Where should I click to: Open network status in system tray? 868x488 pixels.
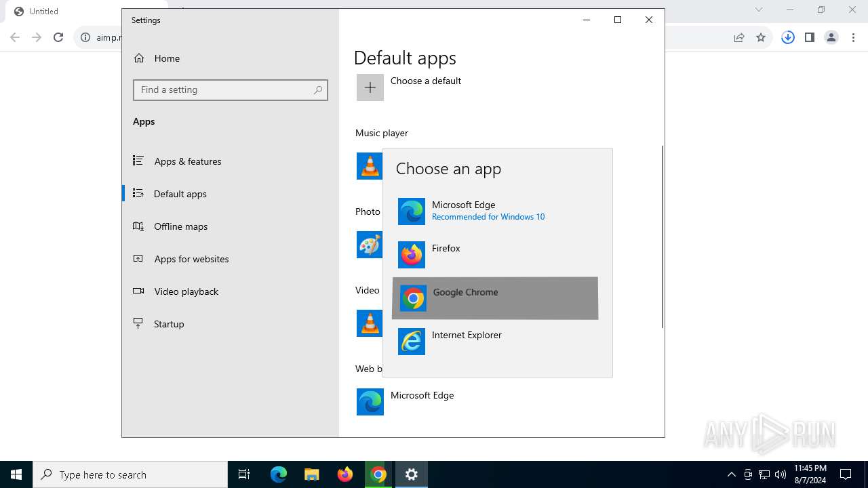point(764,474)
